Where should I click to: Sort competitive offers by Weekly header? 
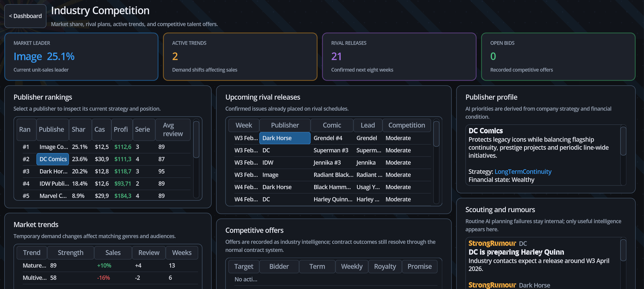[x=352, y=267]
